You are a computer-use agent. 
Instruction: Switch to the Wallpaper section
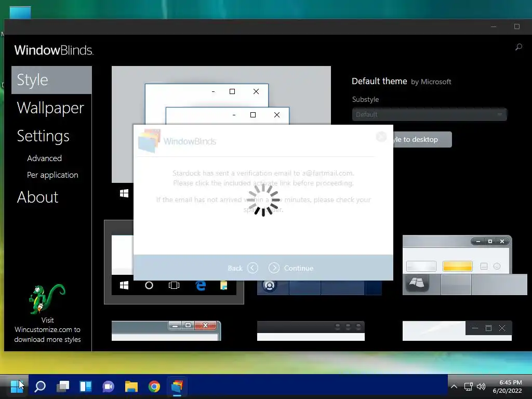(50, 108)
